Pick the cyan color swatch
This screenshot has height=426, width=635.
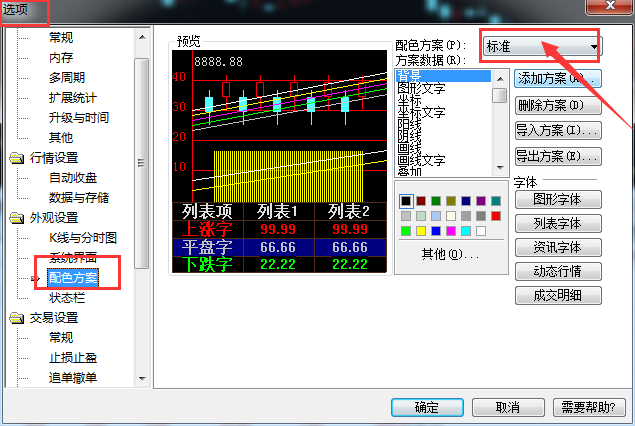tap(466, 231)
